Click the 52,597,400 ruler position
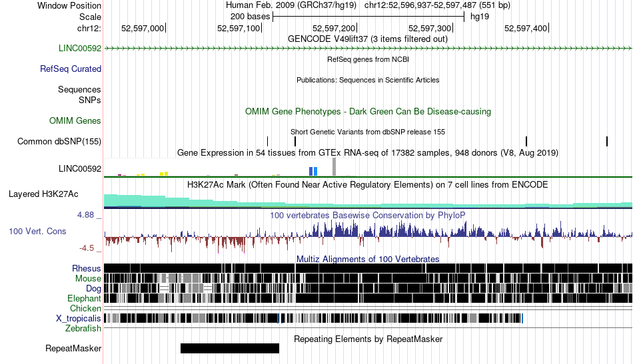Viewport: 633px width, 364px height. 526,28
